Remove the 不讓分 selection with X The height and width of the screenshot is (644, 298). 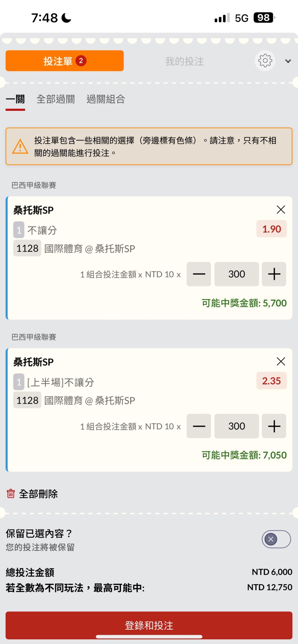[x=281, y=210]
